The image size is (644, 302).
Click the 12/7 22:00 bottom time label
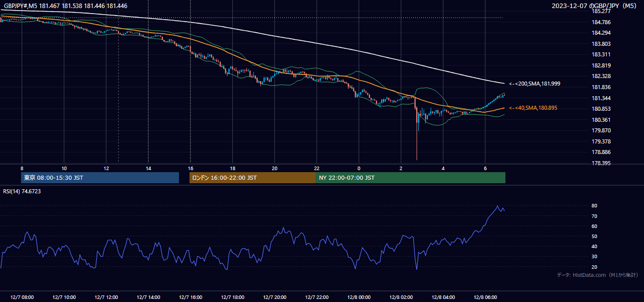316,297
